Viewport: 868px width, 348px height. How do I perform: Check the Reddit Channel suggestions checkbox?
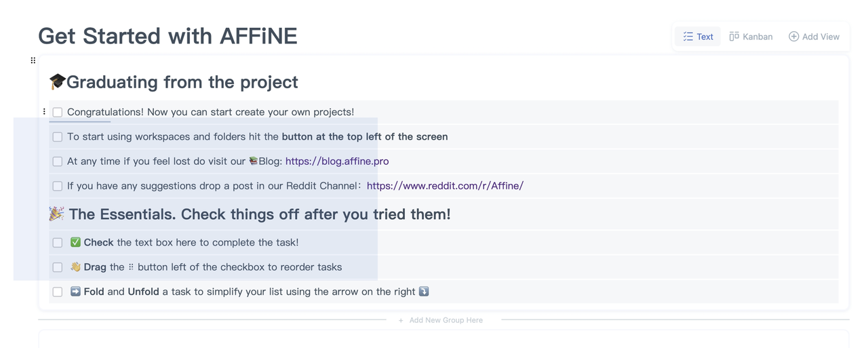point(58,186)
